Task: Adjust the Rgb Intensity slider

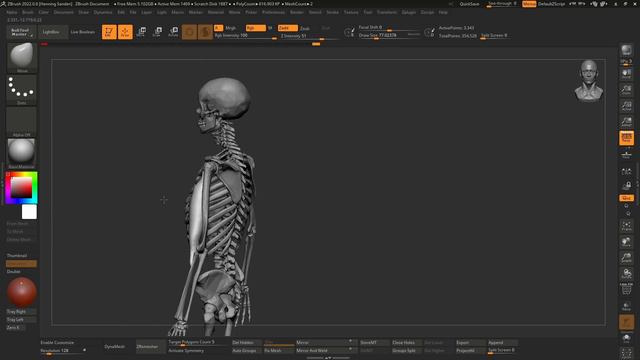Action: click(x=245, y=36)
